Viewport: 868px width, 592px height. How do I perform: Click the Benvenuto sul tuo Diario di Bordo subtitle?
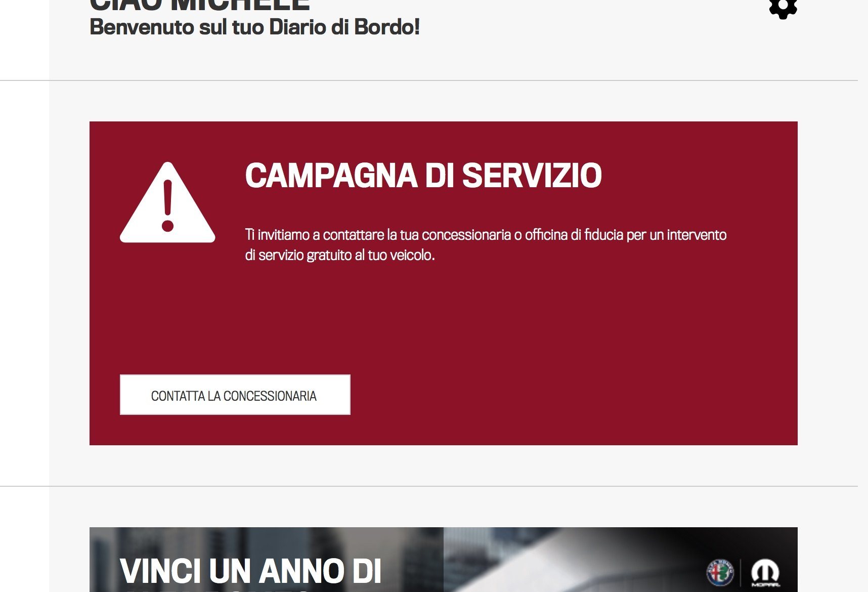[x=254, y=27]
